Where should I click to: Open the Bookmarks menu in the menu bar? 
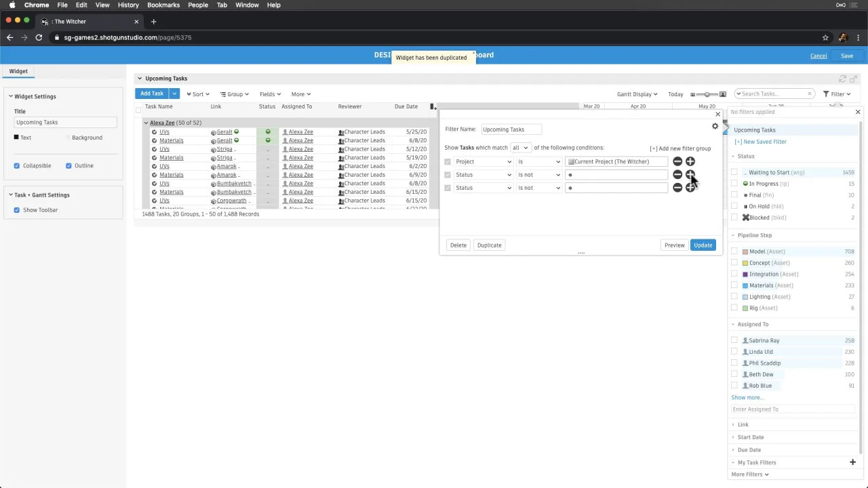coord(163,5)
